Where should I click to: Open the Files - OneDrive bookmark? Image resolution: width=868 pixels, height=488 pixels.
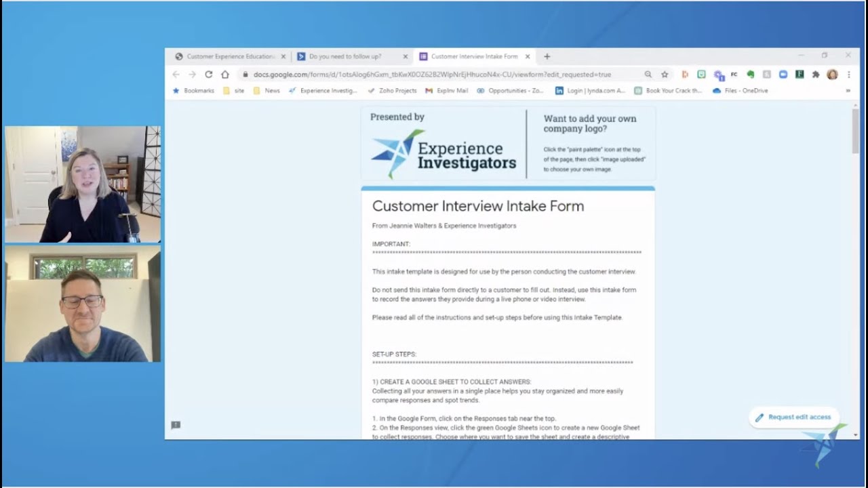(x=741, y=91)
